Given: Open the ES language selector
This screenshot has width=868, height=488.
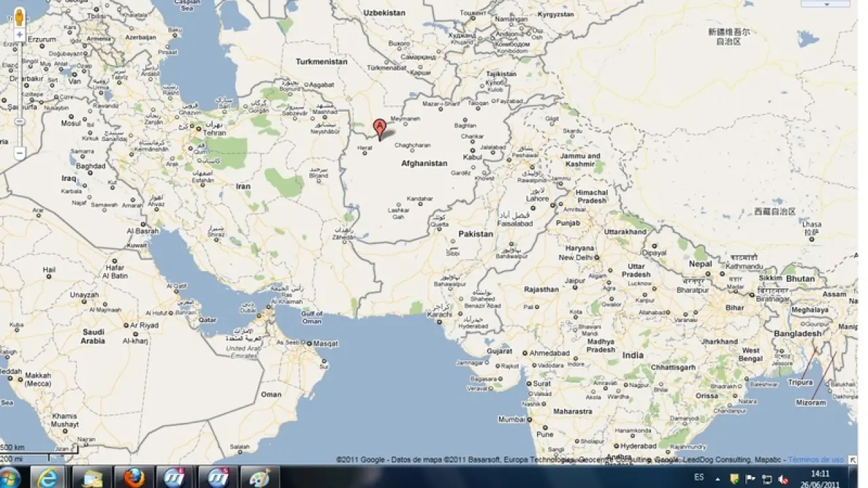Looking at the screenshot, I should pyautogui.click(x=698, y=478).
